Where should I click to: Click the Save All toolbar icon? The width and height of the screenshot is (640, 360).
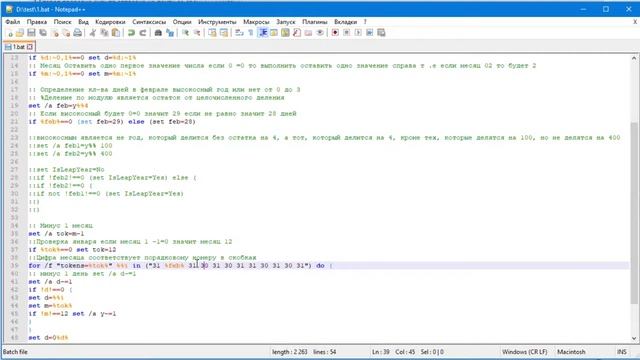(42, 33)
